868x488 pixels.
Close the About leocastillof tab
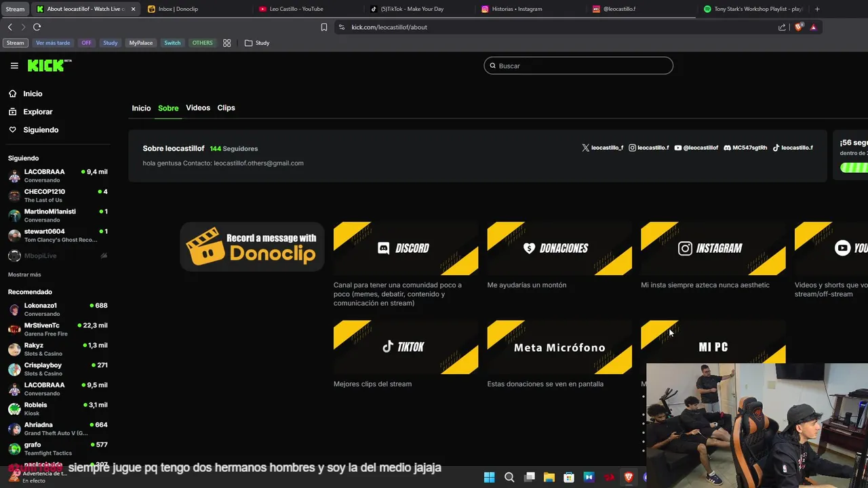point(133,9)
